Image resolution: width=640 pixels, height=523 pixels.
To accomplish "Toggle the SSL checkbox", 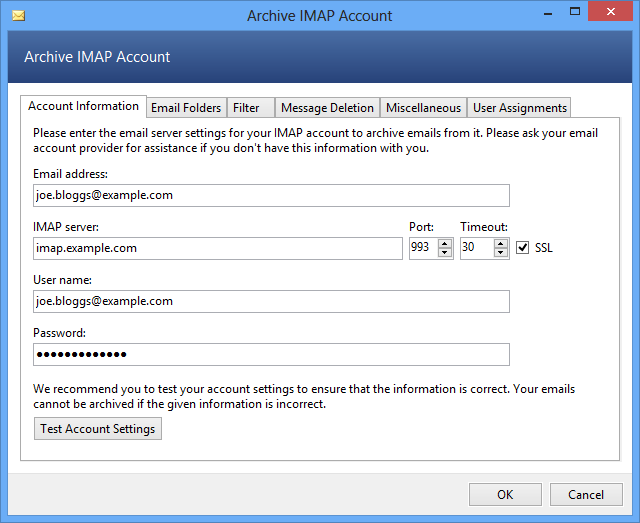I will click(x=522, y=248).
